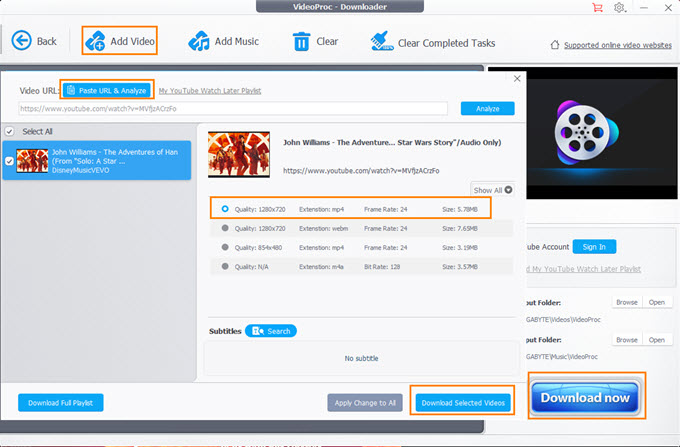Click the Add Music label
Screen dimensions: 680x447
point(236,41)
